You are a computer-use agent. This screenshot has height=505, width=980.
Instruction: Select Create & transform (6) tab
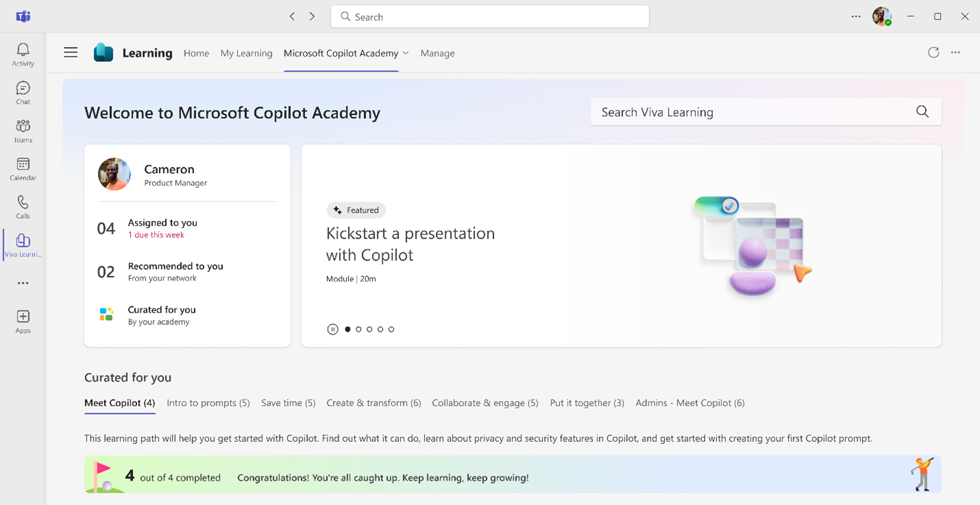click(374, 403)
